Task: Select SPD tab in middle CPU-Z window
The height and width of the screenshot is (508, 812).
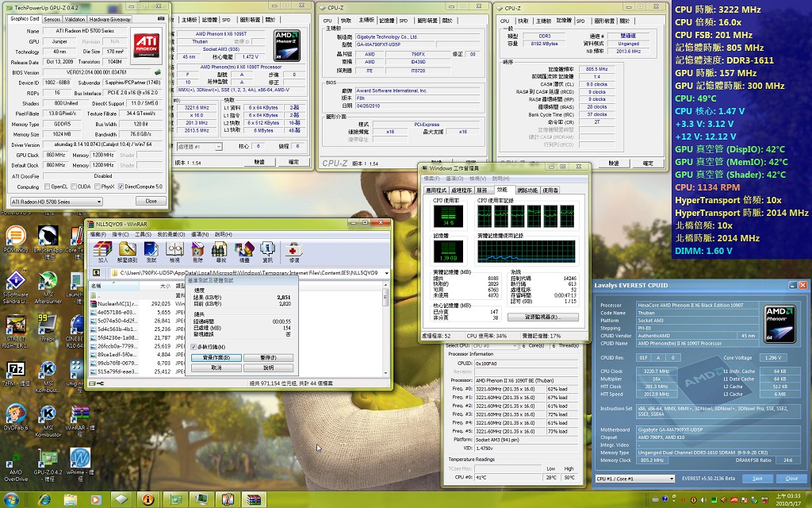Action: 403,20
